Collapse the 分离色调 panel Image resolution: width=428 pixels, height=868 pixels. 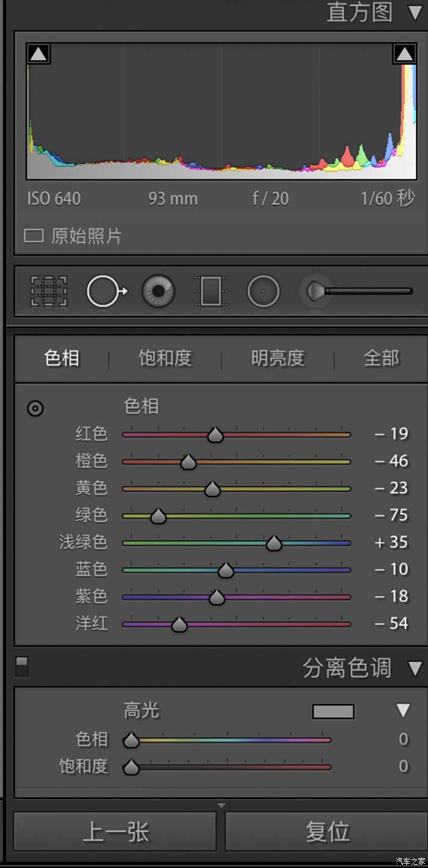[x=415, y=668]
